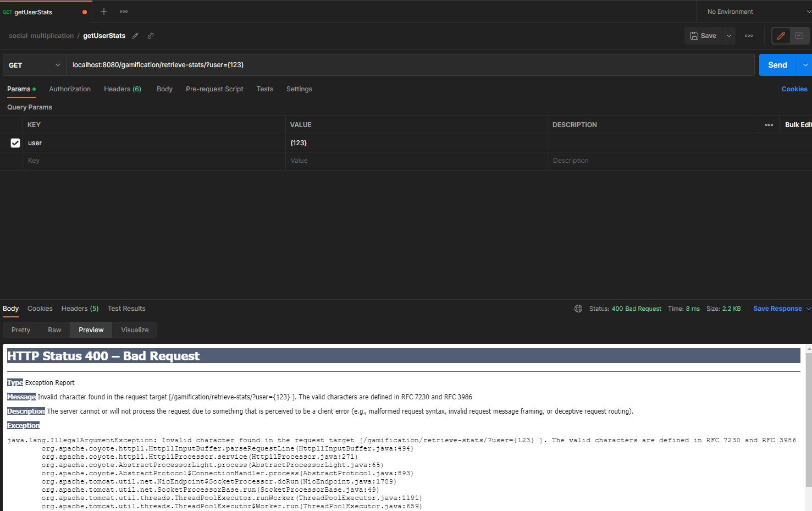812x511 pixels.
Task: Uncheck the user query param checkbox
Action: 15,143
